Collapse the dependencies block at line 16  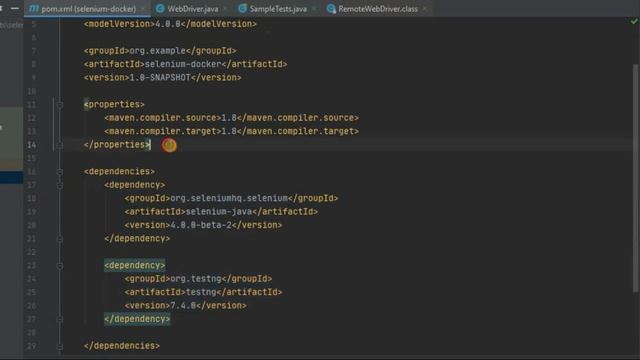[60, 171]
